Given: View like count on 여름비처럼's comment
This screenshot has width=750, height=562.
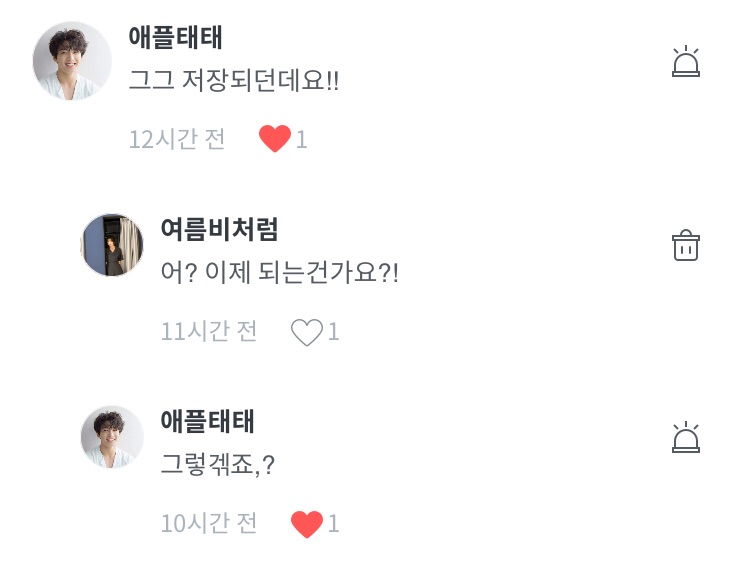Looking at the screenshot, I should tap(334, 332).
